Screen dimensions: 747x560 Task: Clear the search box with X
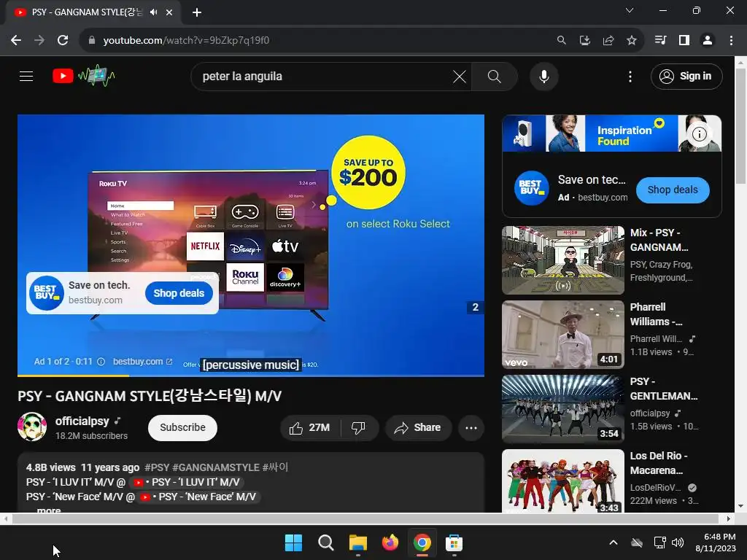(460, 76)
